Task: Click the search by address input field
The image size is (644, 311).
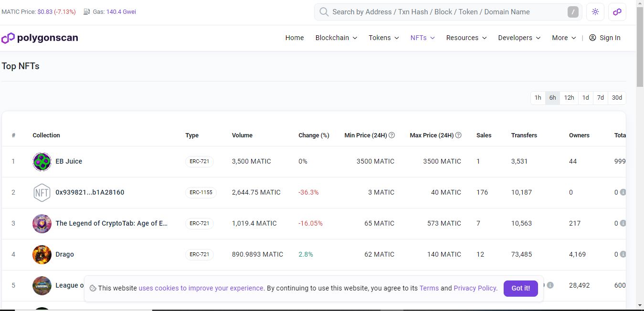Action: point(444,12)
